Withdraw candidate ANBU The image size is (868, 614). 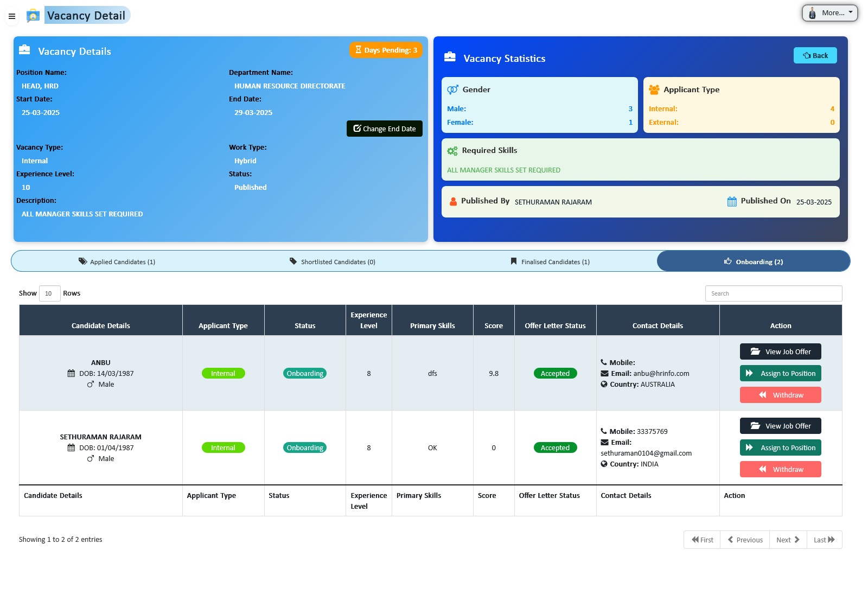(x=780, y=395)
